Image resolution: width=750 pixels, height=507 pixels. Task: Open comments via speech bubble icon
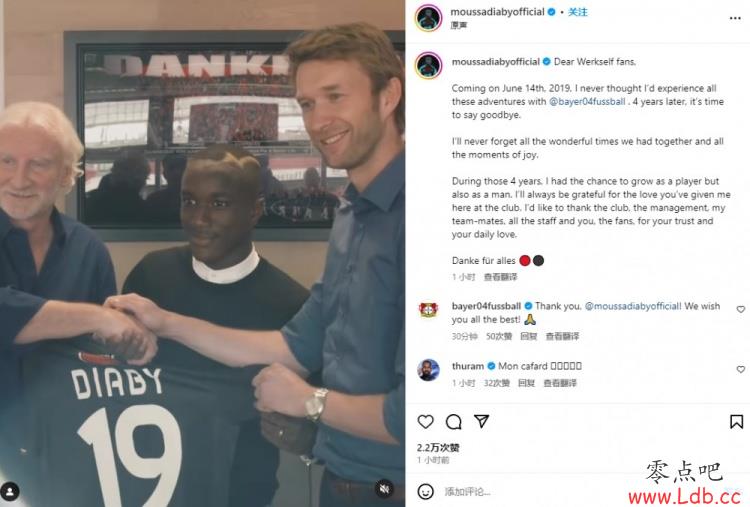click(x=453, y=422)
